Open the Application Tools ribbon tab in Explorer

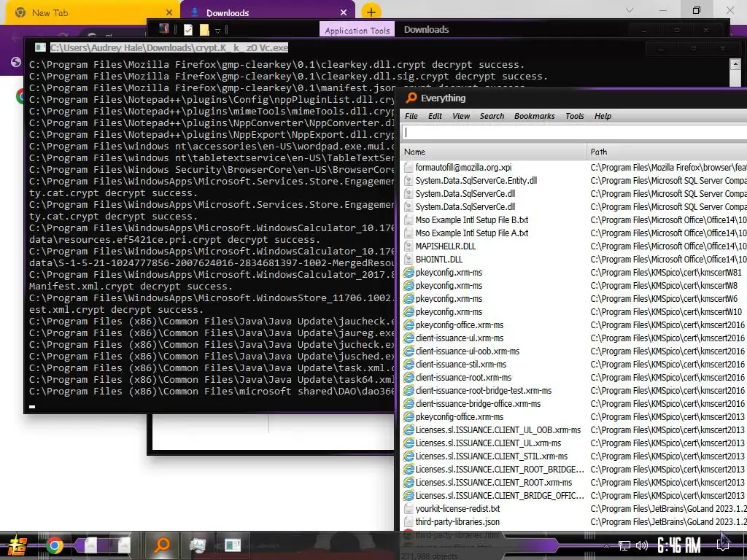tap(357, 30)
